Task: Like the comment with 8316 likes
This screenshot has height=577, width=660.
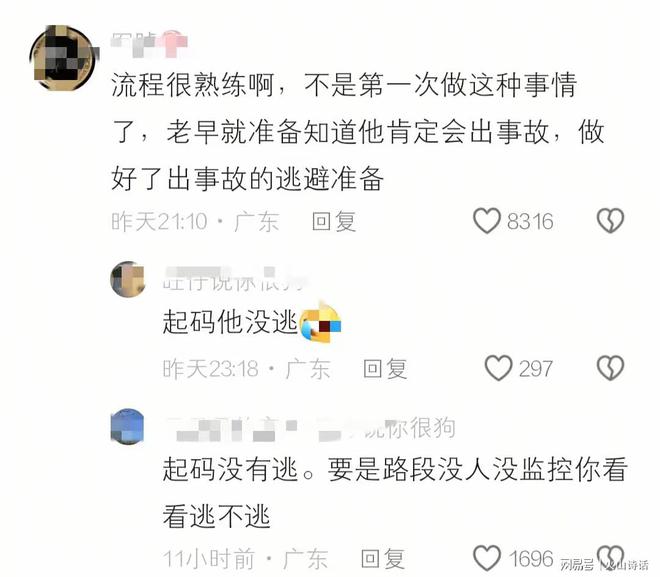Action: [487, 221]
